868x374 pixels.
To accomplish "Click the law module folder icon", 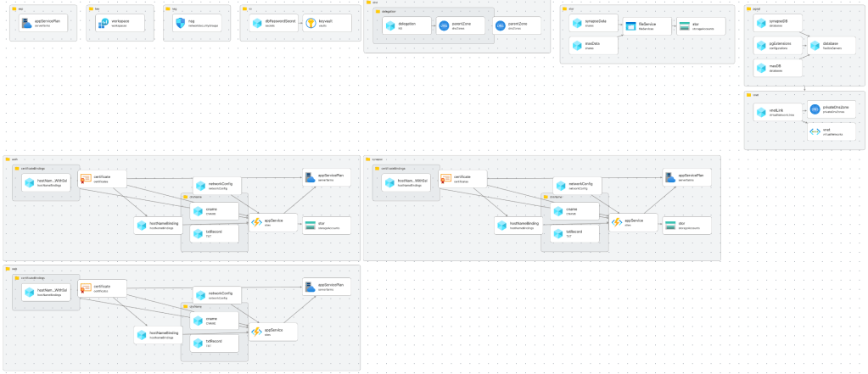I will point(91,8).
